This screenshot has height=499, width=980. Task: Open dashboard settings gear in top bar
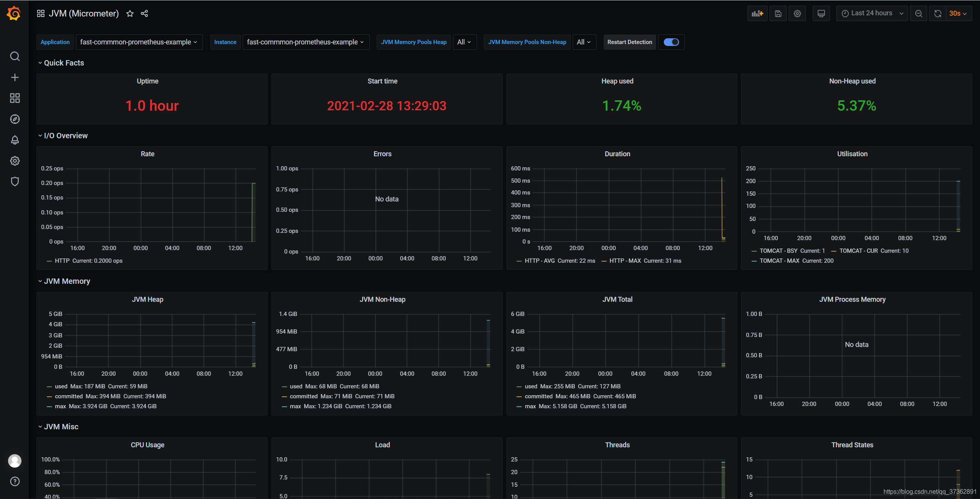[x=797, y=13]
